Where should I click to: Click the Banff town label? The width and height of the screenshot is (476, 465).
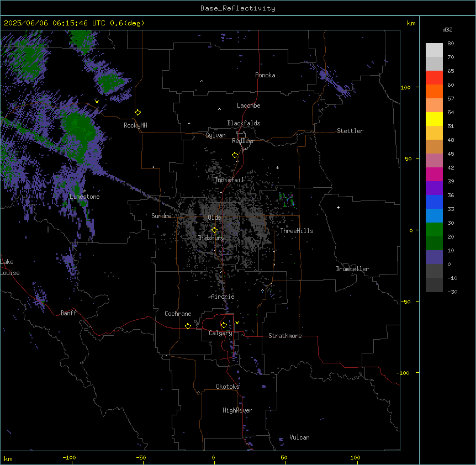point(68,313)
